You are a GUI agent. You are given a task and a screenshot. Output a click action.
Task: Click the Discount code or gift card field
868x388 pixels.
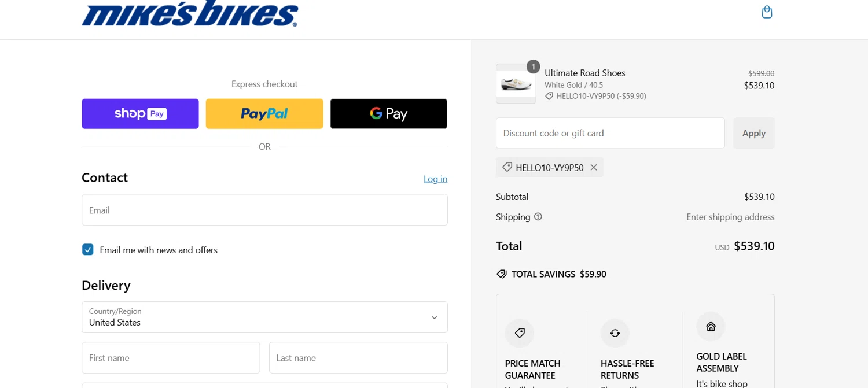click(x=610, y=133)
